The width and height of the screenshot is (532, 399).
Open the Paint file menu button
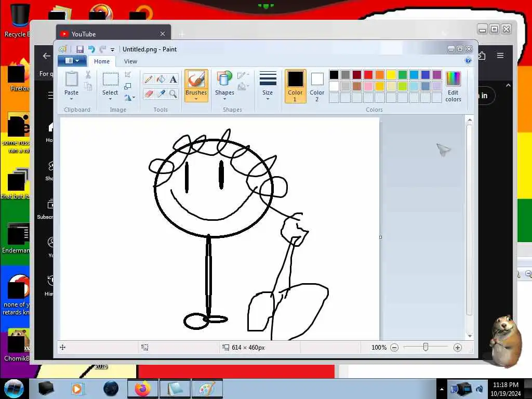(x=72, y=61)
